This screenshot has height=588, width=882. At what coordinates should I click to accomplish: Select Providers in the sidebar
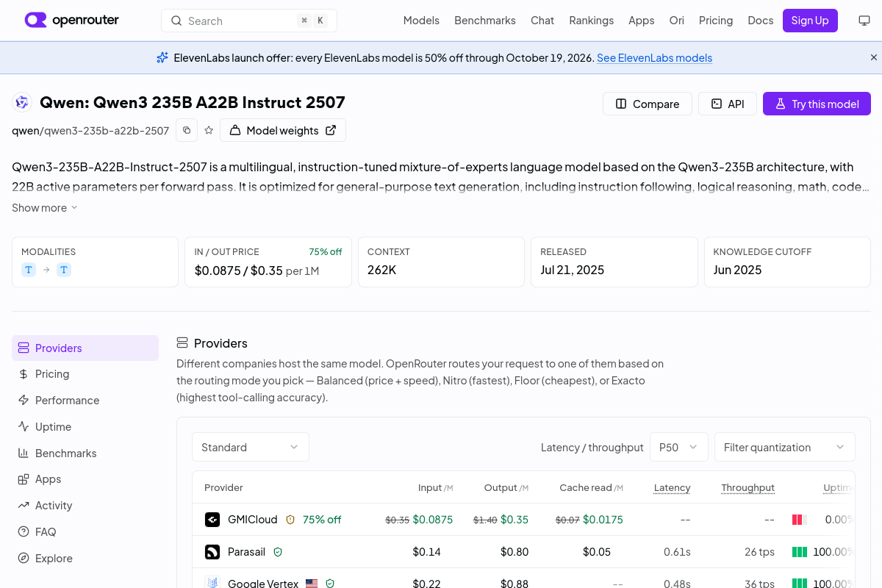pos(85,348)
